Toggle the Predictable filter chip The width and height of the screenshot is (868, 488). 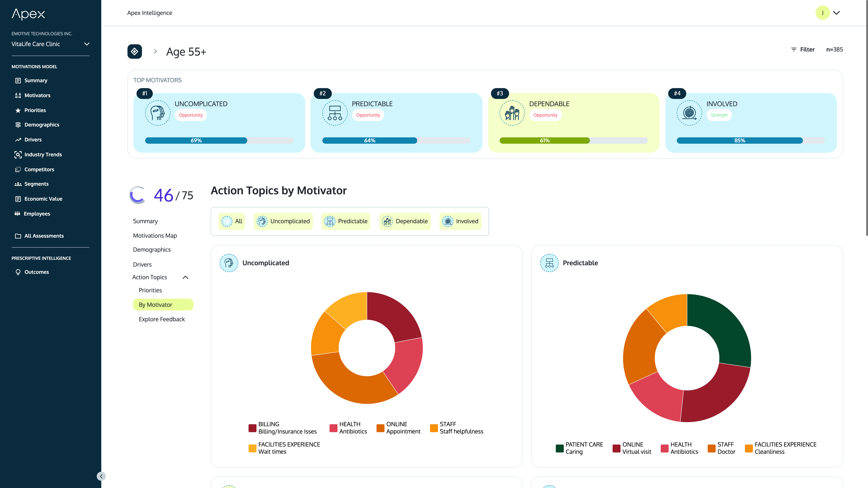(x=346, y=221)
